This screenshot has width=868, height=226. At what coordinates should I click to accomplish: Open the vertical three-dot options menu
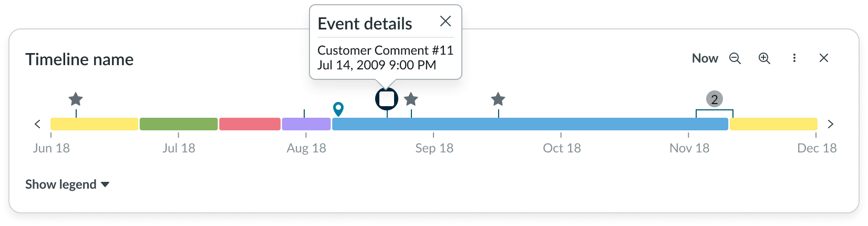(x=794, y=58)
